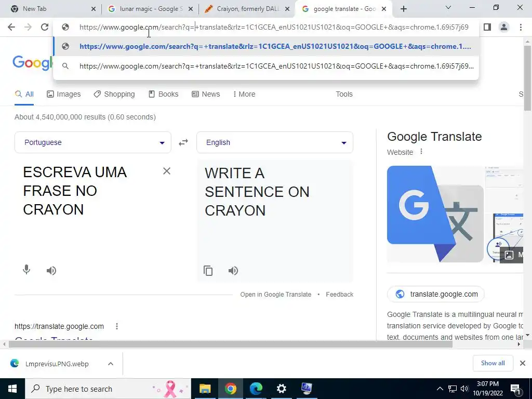The height and width of the screenshot is (399, 532).
Task: Open the taskbar clock showing 3:07 PM
Action: coord(487,389)
